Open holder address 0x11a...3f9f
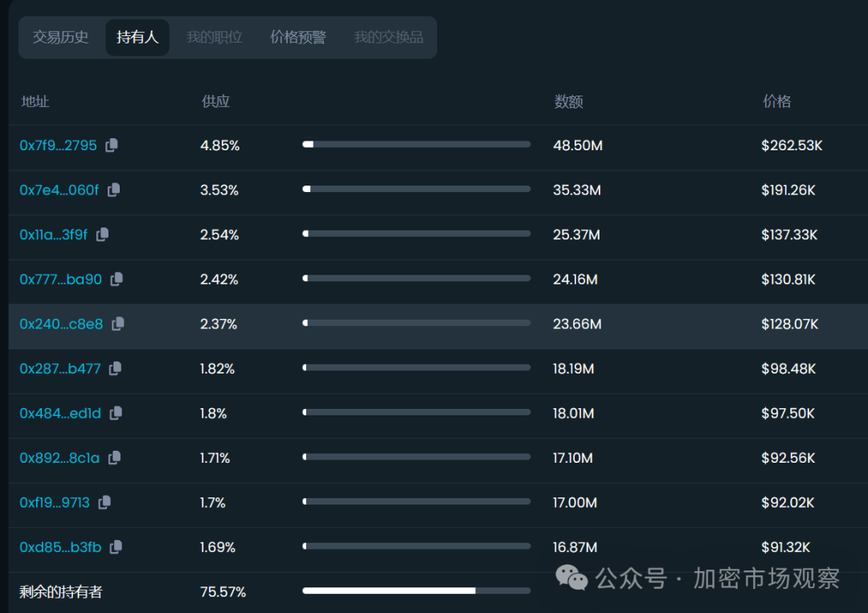This screenshot has height=613, width=868. pyautogui.click(x=53, y=235)
